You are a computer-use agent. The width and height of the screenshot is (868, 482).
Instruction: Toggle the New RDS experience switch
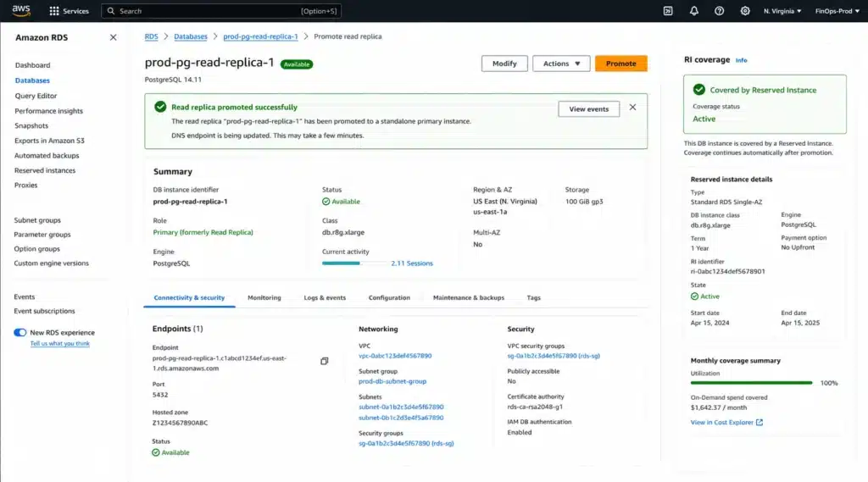click(x=20, y=333)
